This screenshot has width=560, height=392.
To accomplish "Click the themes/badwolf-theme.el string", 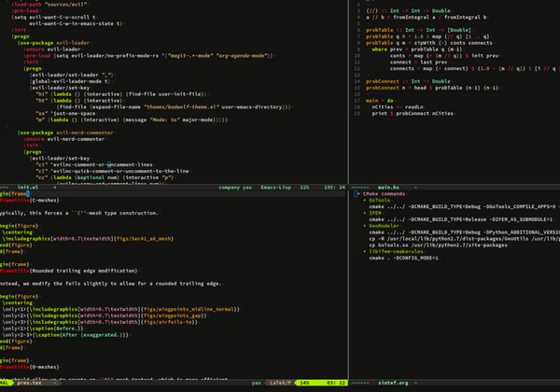I will [181, 107].
